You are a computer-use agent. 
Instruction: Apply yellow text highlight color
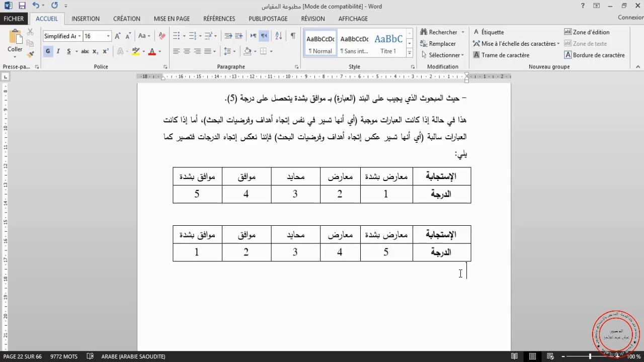tap(136, 51)
